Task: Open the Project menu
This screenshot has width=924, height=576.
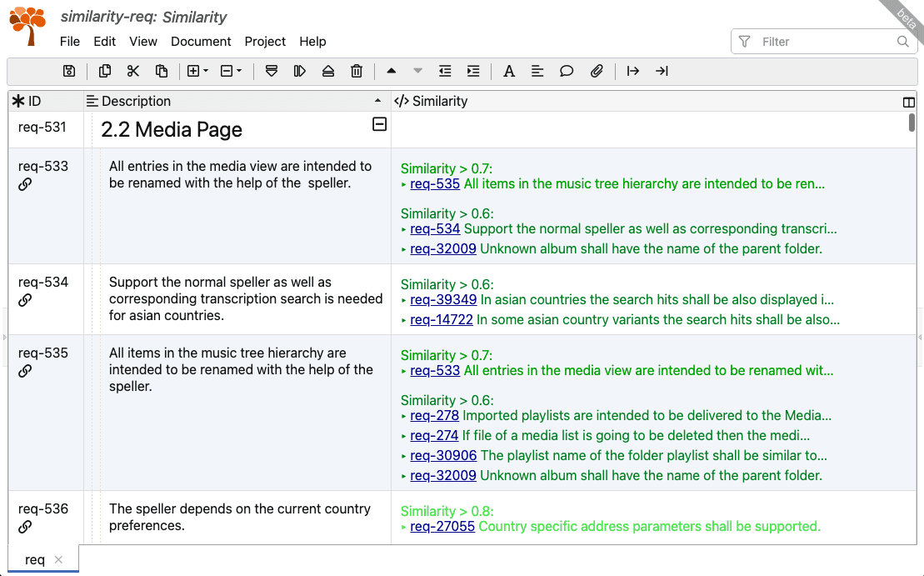Action: pyautogui.click(x=265, y=42)
